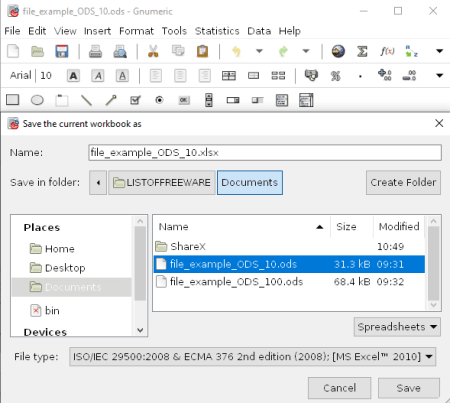Viewport: 450px width, 403px height.
Task: Align text right icon
Action: pos(204,76)
